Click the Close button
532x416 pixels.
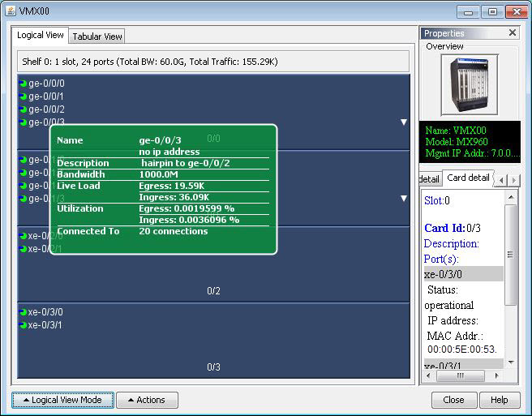[x=453, y=400]
